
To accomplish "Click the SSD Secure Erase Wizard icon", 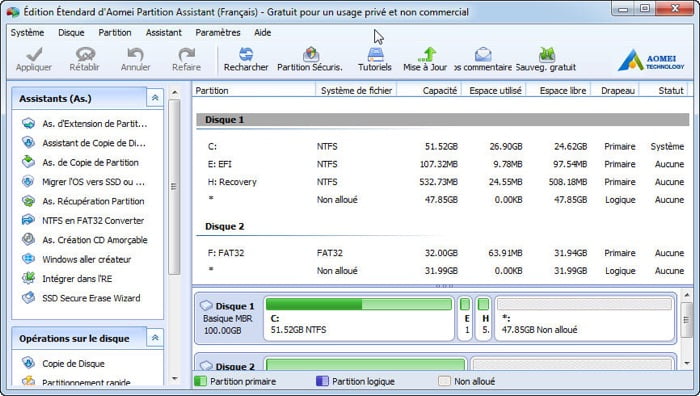I will pos(29,298).
